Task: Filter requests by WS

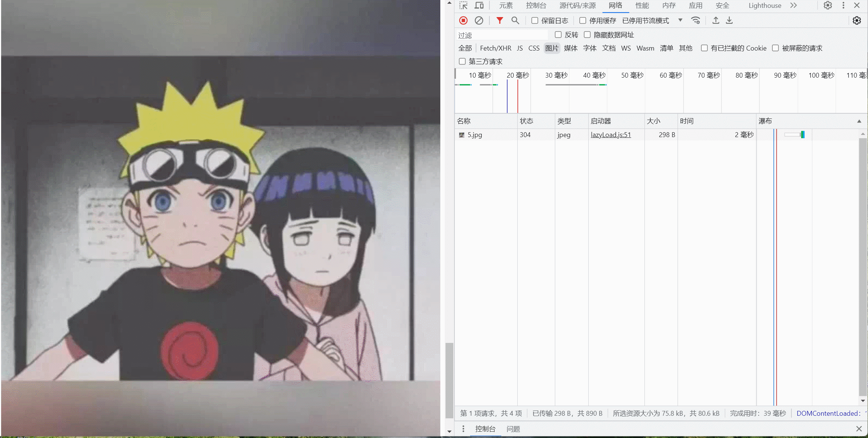Action: pyautogui.click(x=626, y=48)
